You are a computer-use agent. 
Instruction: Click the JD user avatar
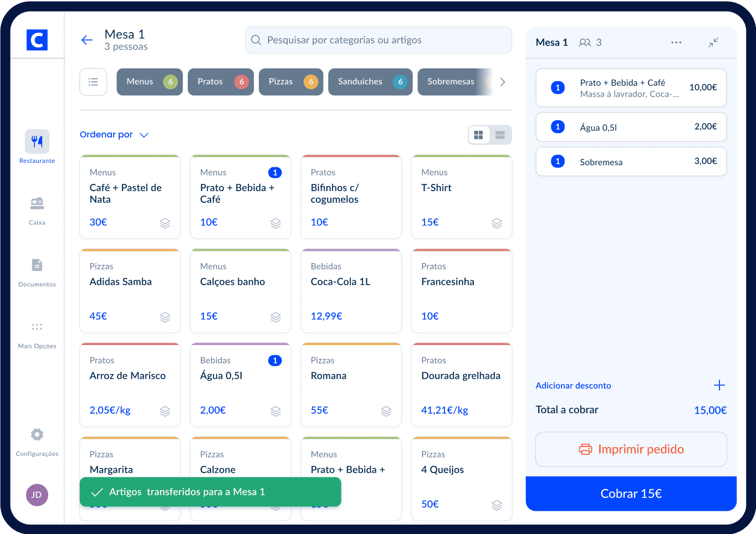tap(37, 495)
